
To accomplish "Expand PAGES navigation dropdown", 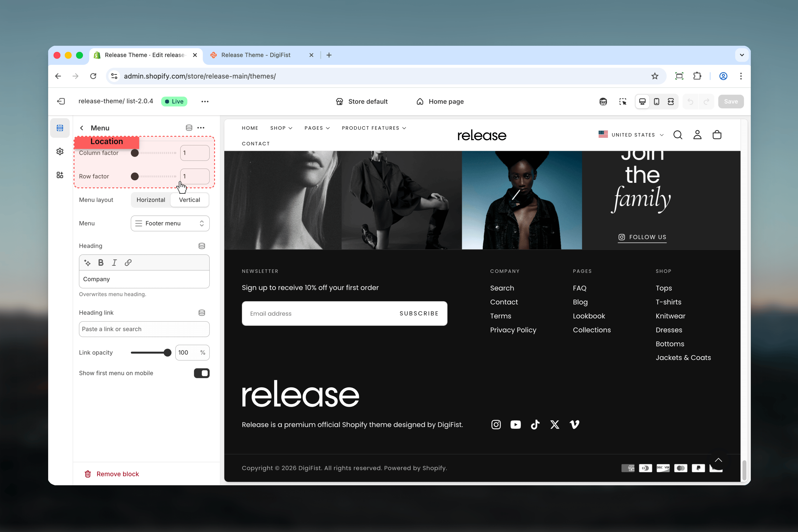I will pos(317,128).
